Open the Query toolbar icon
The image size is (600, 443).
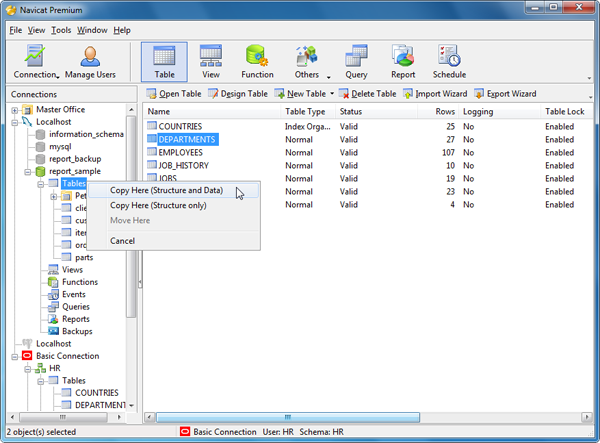tap(356, 62)
